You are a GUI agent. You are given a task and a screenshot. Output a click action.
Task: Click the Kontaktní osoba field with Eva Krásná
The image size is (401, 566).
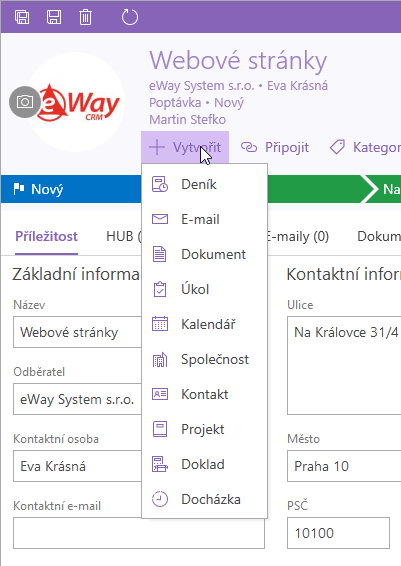[x=77, y=466]
